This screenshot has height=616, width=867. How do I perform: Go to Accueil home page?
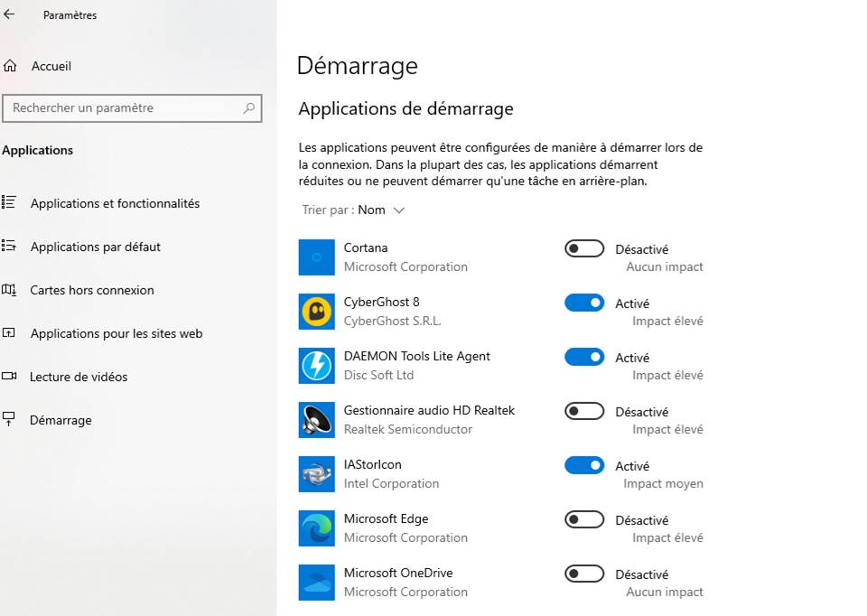(51, 66)
